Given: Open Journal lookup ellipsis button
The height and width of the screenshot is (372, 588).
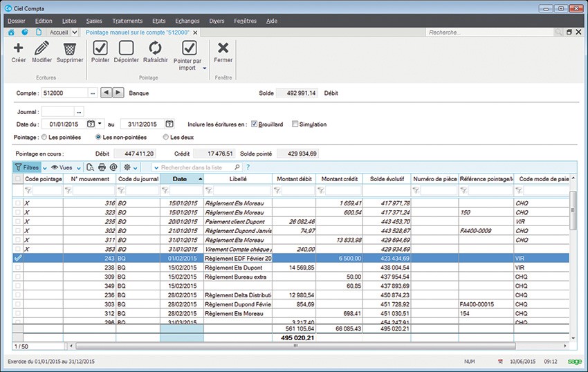Looking at the screenshot, I should [78, 112].
